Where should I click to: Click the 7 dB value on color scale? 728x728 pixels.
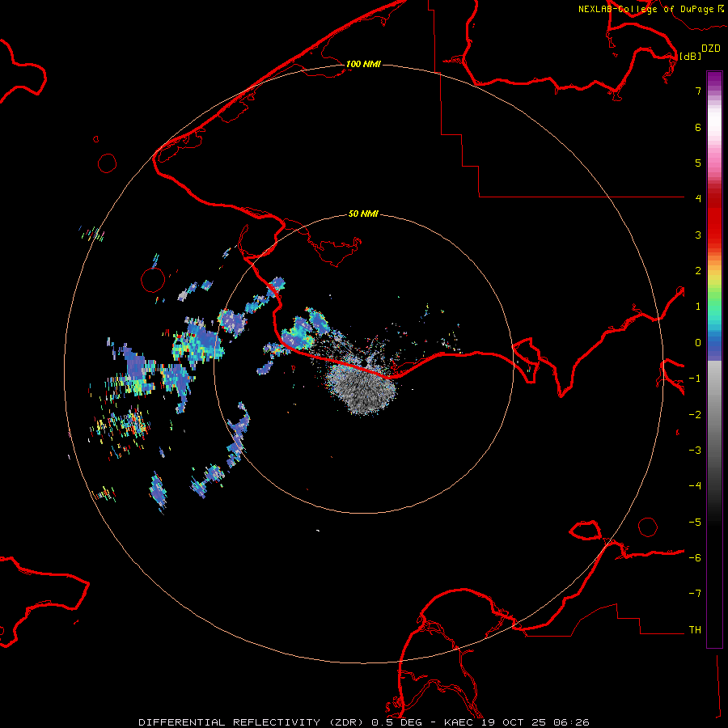pyautogui.click(x=698, y=91)
